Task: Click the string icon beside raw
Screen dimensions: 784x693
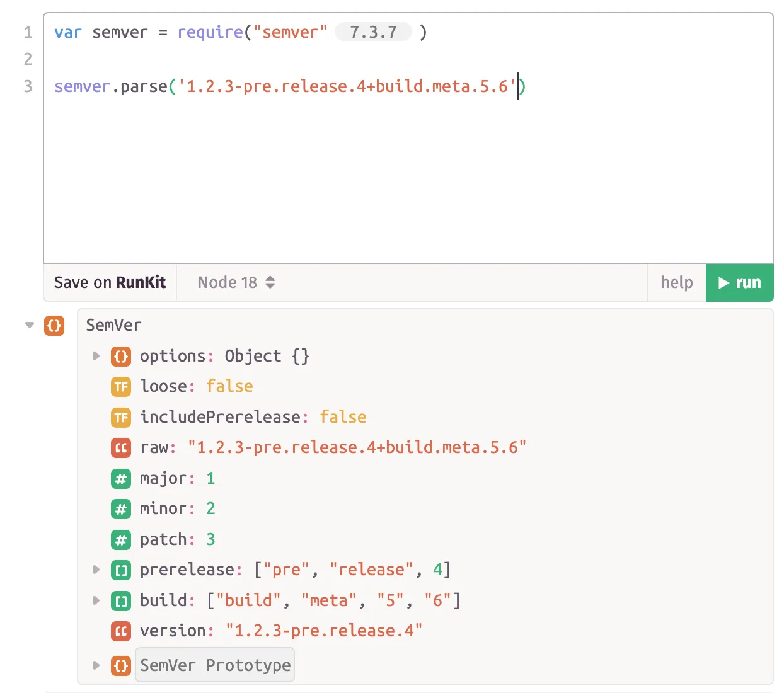Action: [120, 447]
